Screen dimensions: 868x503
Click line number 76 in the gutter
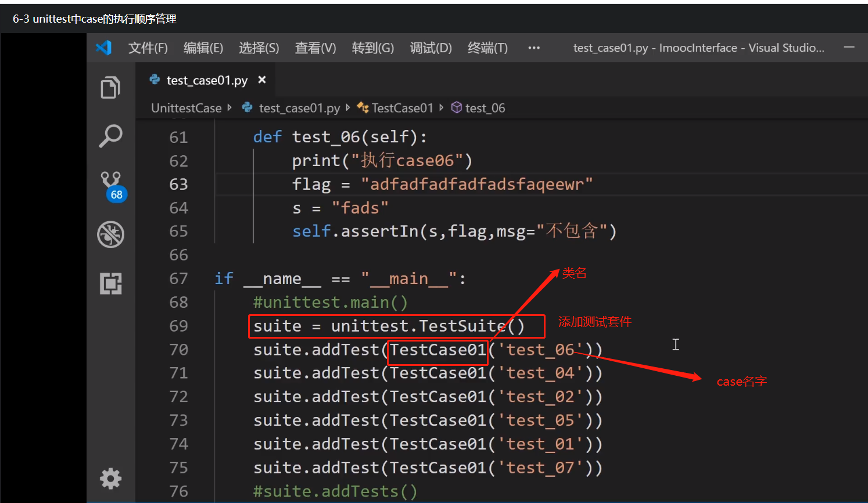[178, 491]
